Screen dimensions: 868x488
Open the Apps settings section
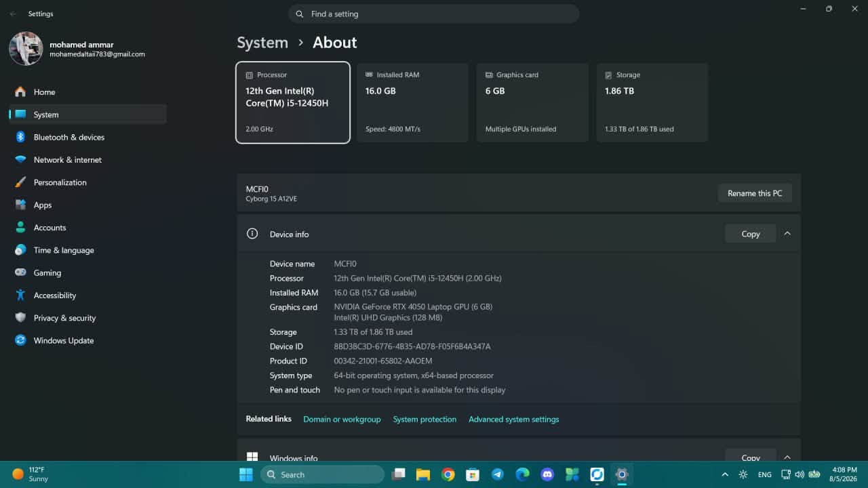pyautogui.click(x=87, y=205)
